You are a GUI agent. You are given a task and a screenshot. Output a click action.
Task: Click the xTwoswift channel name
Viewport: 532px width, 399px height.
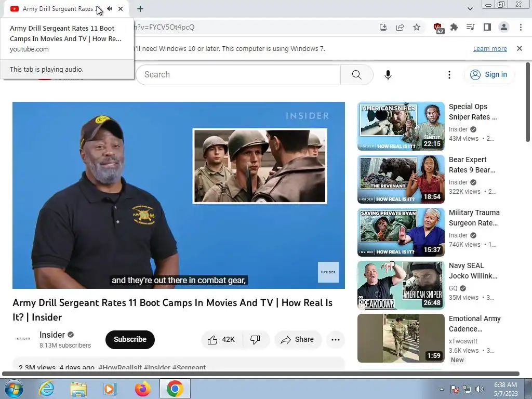click(463, 341)
